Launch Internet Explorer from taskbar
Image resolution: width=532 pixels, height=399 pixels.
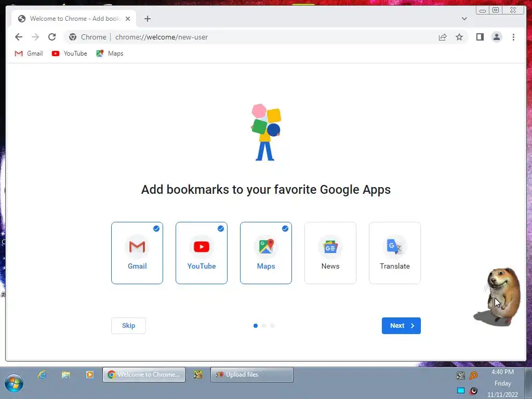pyautogui.click(x=42, y=375)
